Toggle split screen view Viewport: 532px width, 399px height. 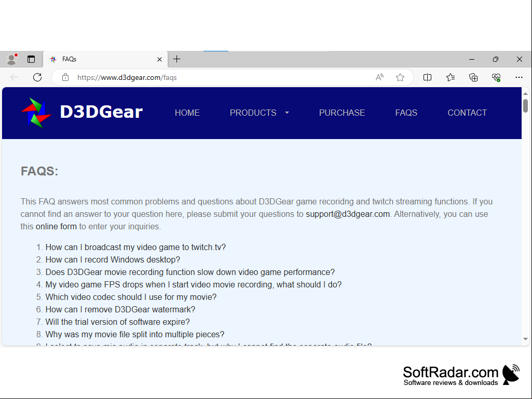click(x=428, y=77)
